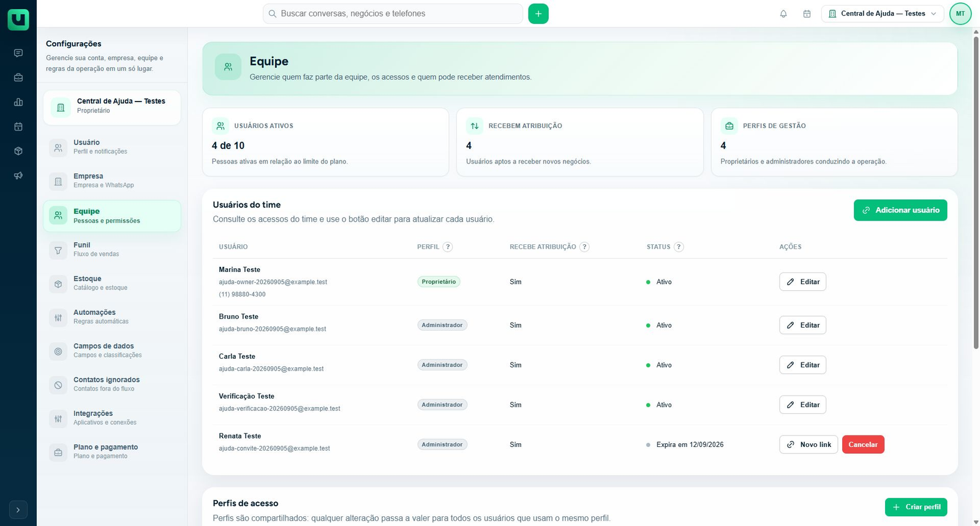
Task: Click the help icon next to STATUS
Action: coord(679,247)
